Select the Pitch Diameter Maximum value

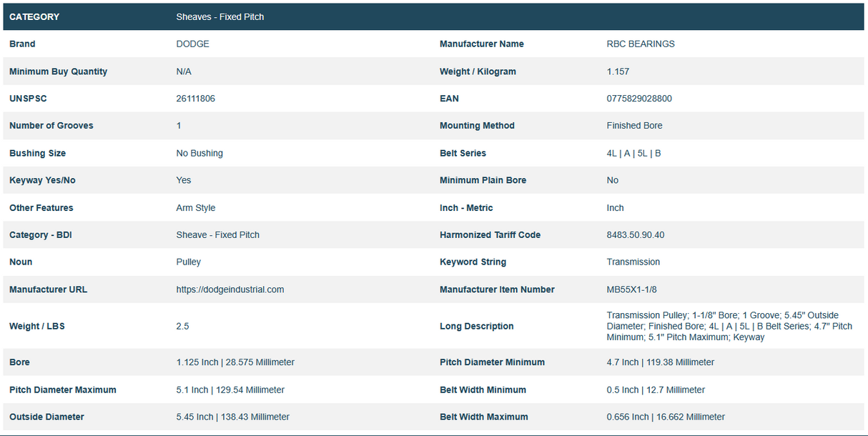(x=230, y=390)
